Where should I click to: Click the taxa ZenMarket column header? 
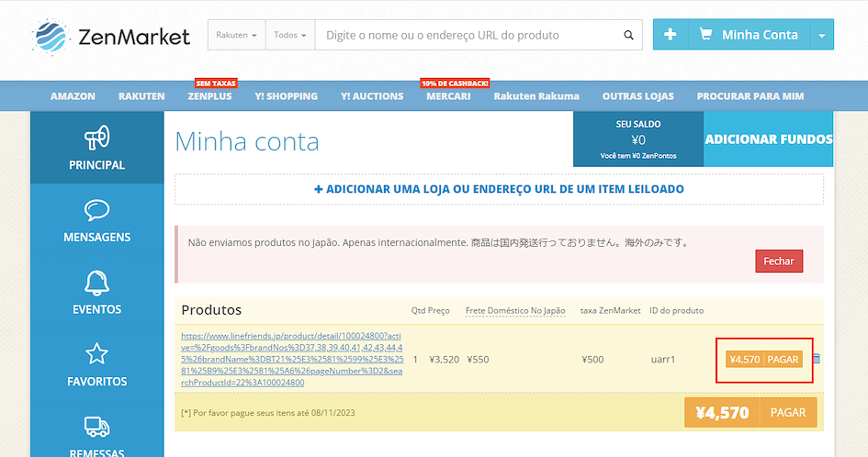[610, 311]
